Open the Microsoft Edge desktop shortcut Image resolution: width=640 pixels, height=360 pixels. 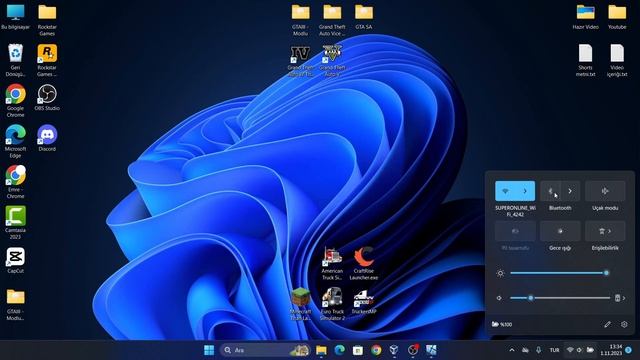pyautogui.click(x=16, y=142)
